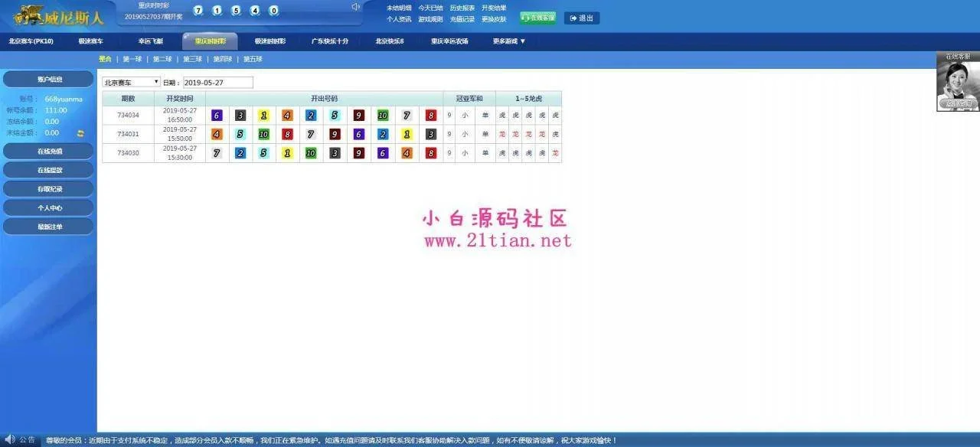Viewport: 980px width, 447px height.
Task: Open the 在线充值 sidebar button
Action: click(x=49, y=152)
